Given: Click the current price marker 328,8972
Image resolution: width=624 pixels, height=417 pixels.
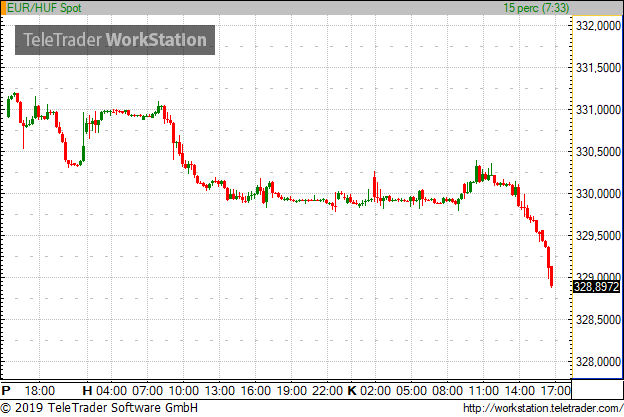Looking at the screenshot, I should point(596,287).
